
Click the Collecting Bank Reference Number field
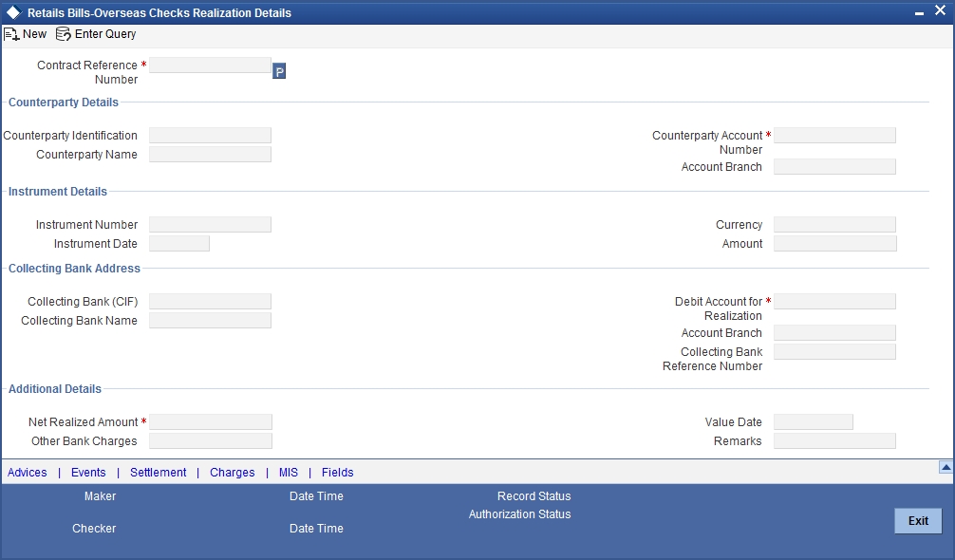pyautogui.click(x=834, y=352)
